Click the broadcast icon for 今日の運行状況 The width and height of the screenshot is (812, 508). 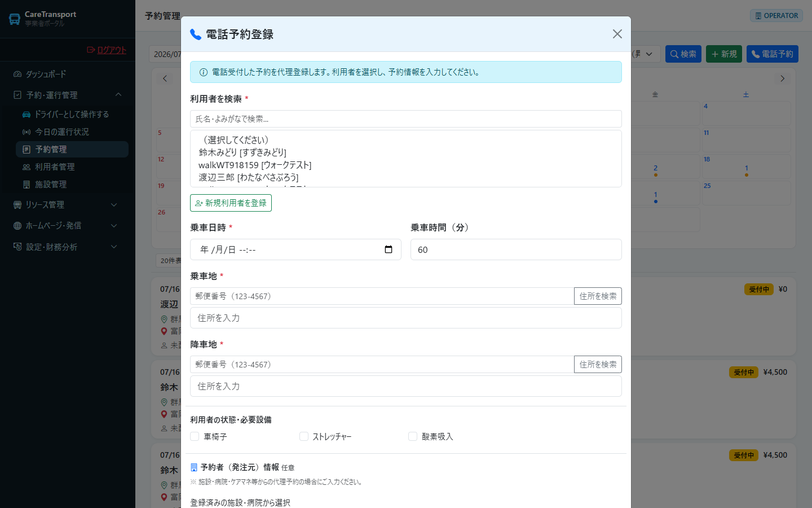pos(27,132)
